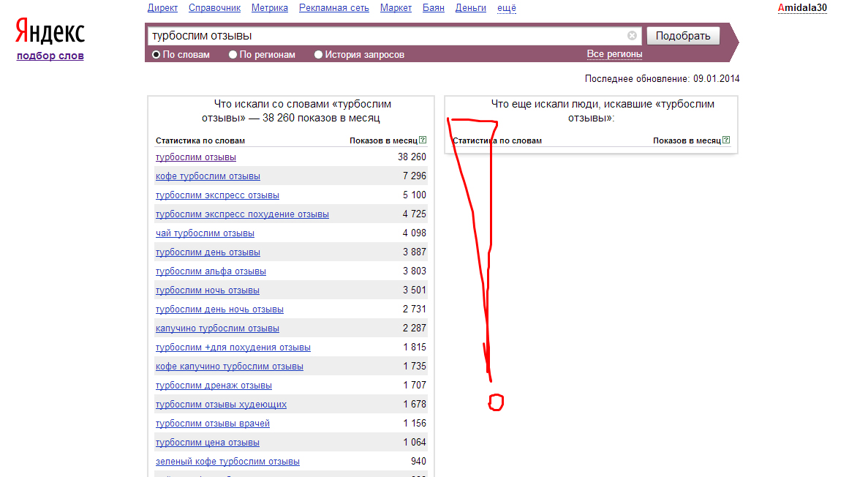Open 'чай турбослим отзывы' keyword
868x477 pixels.
point(205,233)
